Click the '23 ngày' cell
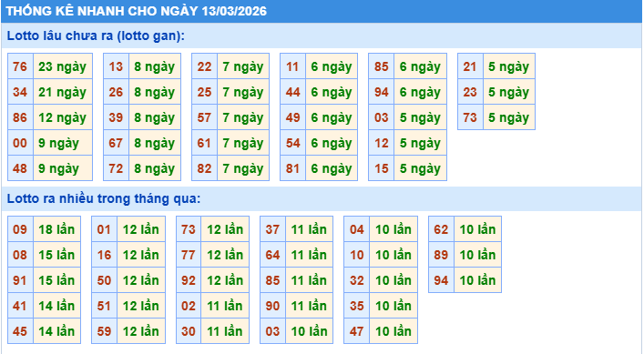 pos(63,66)
